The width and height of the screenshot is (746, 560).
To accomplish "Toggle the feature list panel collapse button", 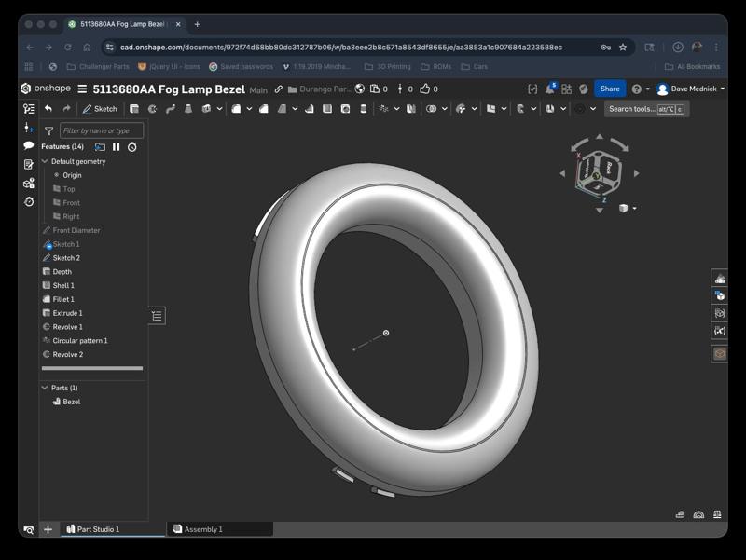I will point(157,316).
